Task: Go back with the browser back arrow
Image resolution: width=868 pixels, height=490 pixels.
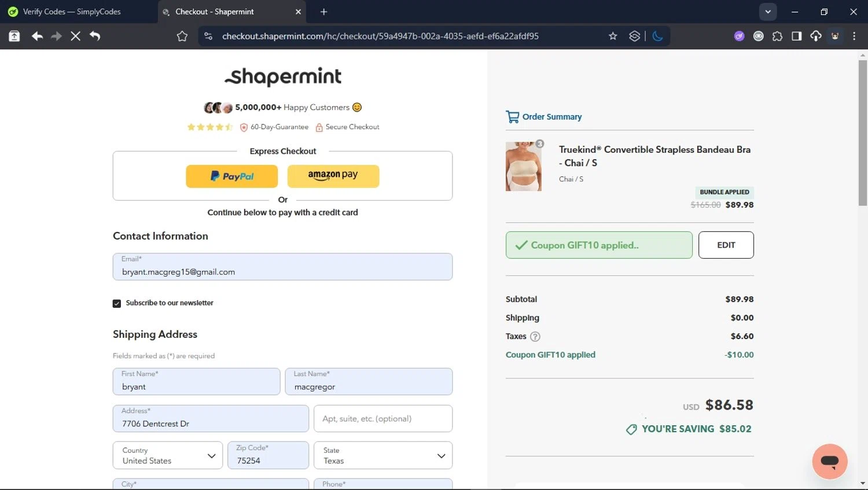Action: pos(37,36)
